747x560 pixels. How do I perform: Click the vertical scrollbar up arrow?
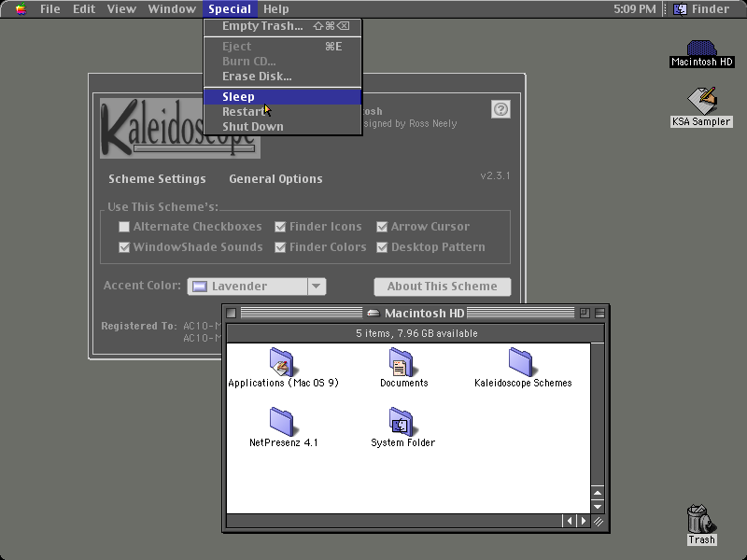(x=598, y=493)
